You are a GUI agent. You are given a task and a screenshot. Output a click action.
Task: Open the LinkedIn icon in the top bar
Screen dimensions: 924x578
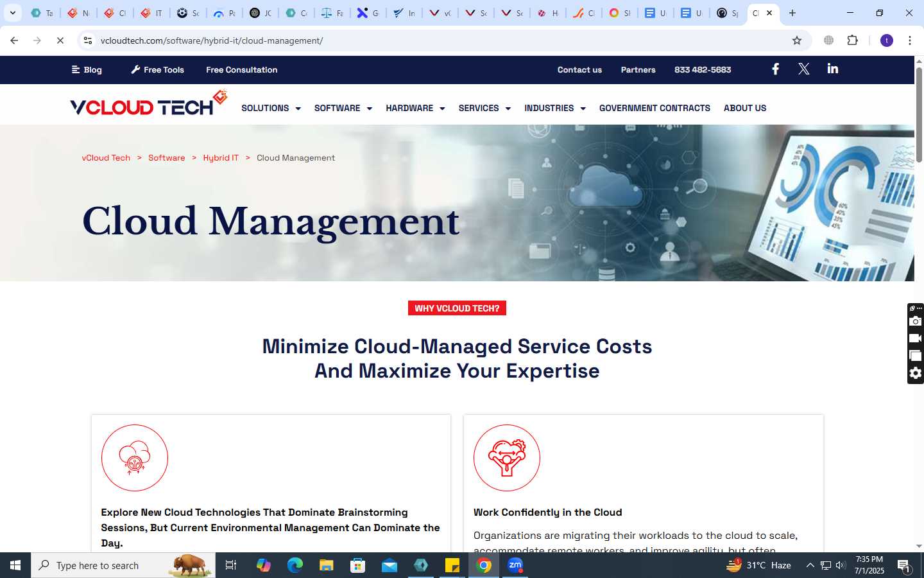pos(832,69)
